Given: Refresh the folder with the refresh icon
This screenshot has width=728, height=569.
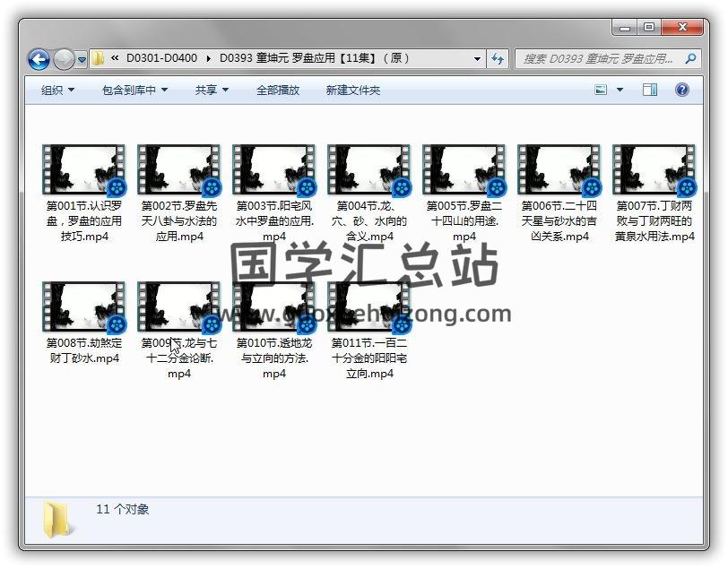Looking at the screenshot, I should (498, 59).
